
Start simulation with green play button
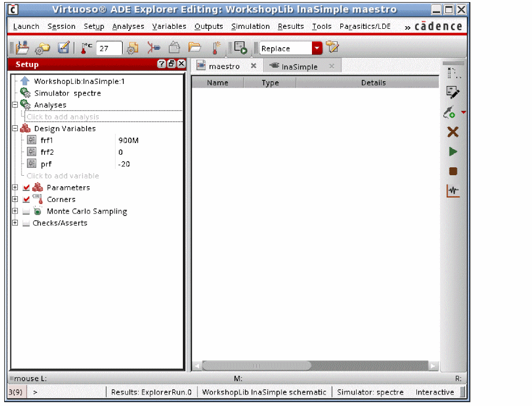[x=453, y=152]
